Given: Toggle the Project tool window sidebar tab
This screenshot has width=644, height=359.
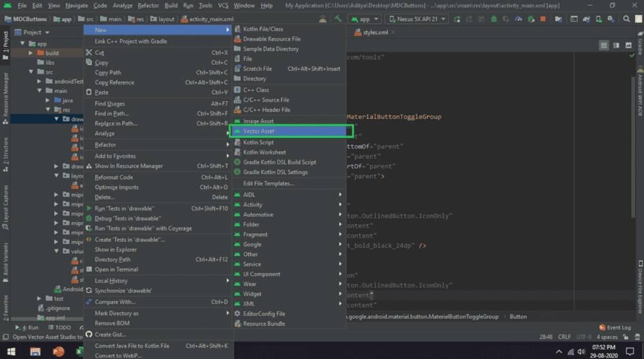Looking at the screenshot, I should click(5, 45).
